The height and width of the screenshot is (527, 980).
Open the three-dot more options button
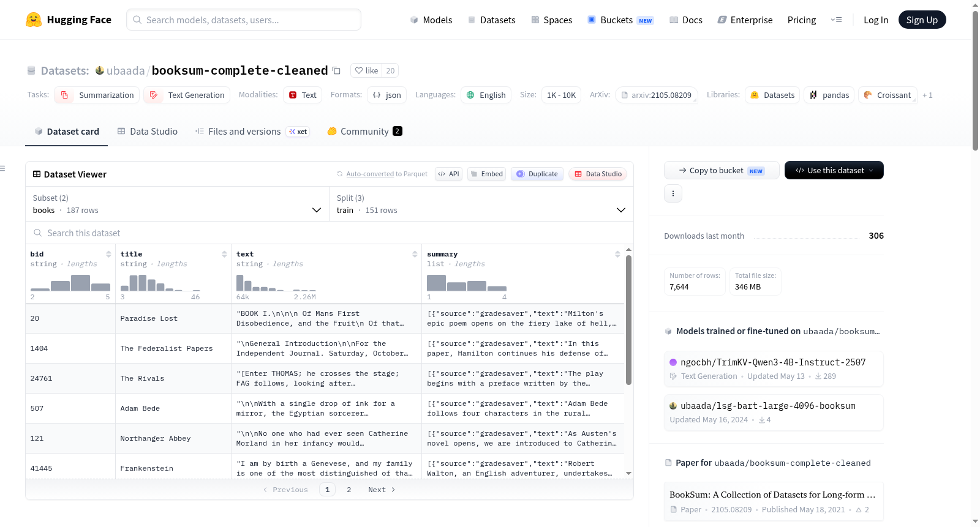(x=673, y=193)
